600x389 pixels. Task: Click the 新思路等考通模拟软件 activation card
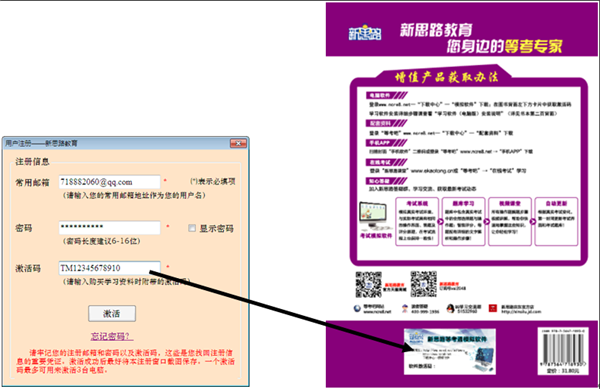(450, 351)
